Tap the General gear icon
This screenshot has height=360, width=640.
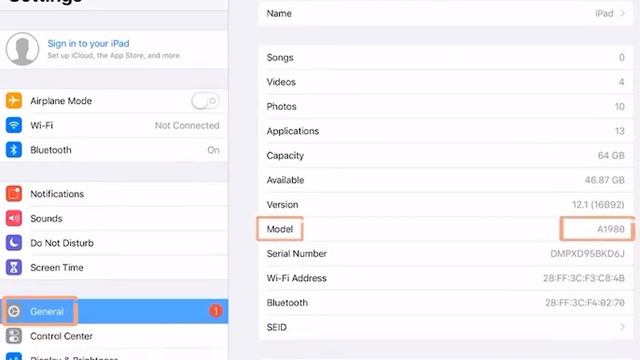[14, 311]
